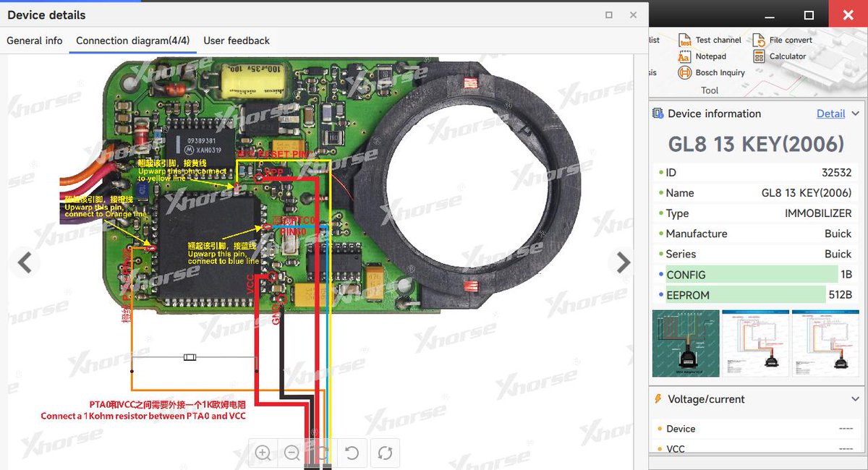Open the File convert tool
Screen dimensions: 868x470
(x=783, y=40)
